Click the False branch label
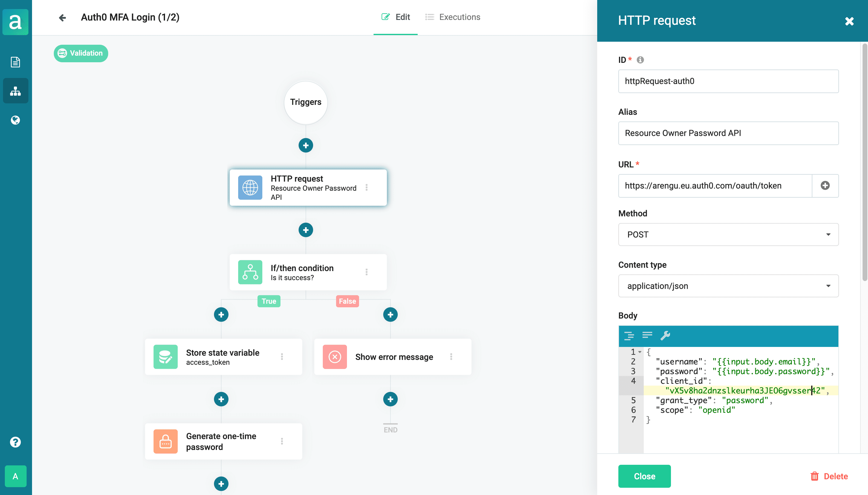 (347, 301)
